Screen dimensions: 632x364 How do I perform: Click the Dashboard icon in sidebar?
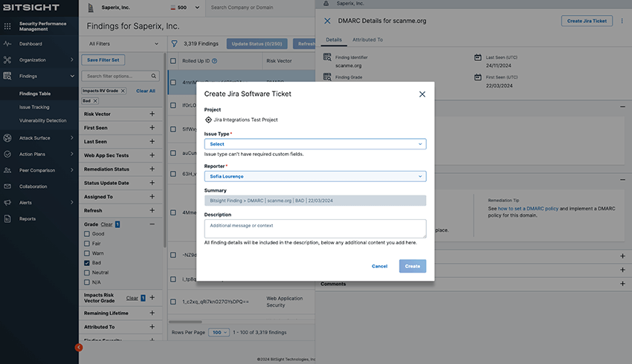(7, 44)
